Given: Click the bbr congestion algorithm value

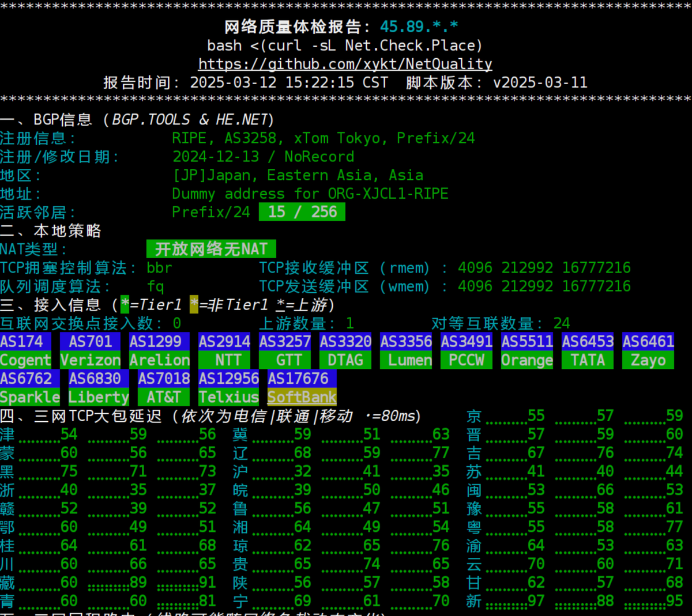Looking at the screenshot, I should 159,268.
